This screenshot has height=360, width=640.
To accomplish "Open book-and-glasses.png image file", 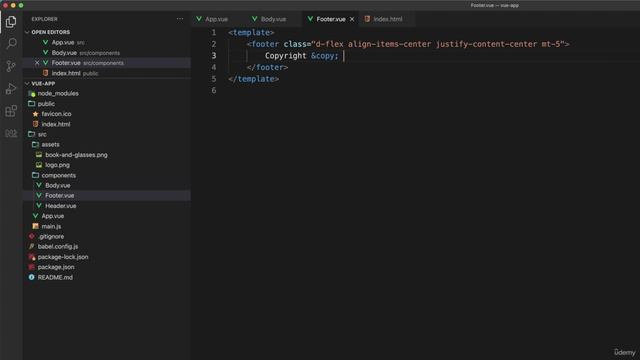I will pyautogui.click(x=76, y=155).
